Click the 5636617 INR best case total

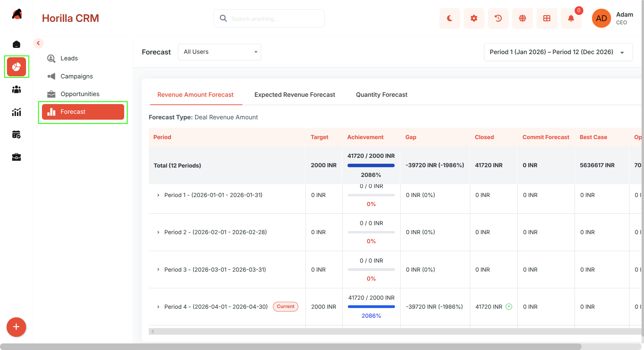pyautogui.click(x=597, y=165)
